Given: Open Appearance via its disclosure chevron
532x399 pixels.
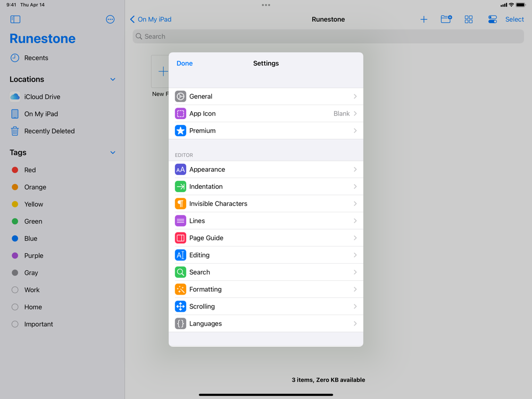Looking at the screenshot, I should [x=355, y=169].
